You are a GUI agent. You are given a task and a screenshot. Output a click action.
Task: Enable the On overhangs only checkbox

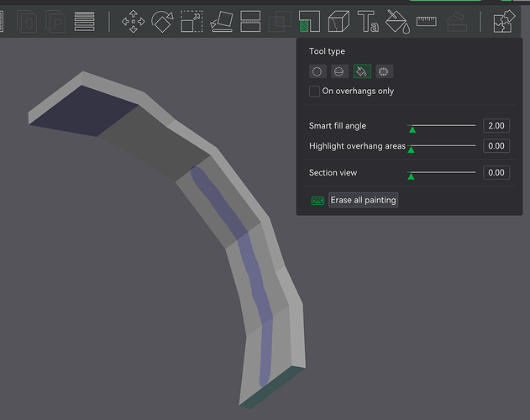click(314, 92)
